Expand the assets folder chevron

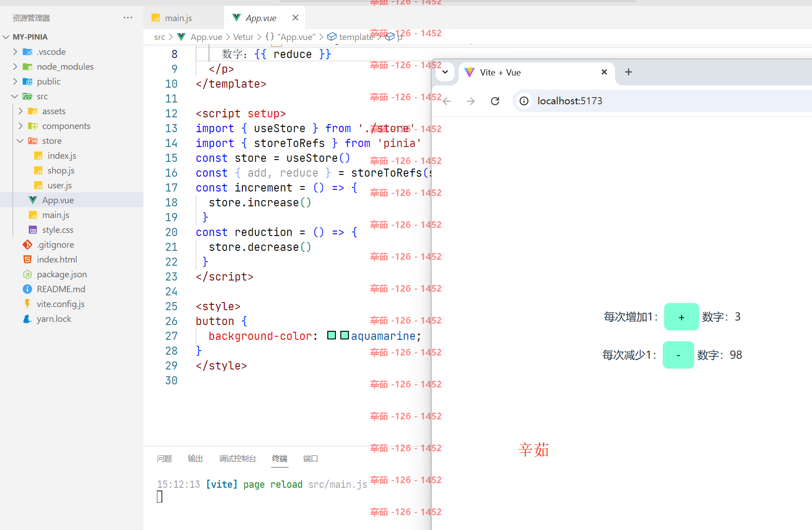point(20,111)
